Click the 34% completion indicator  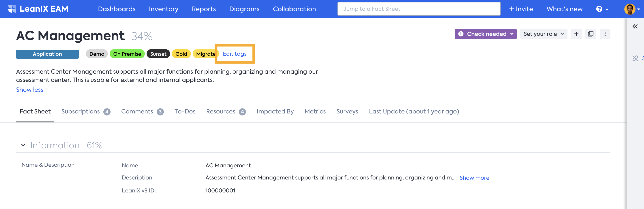click(x=142, y=36)
